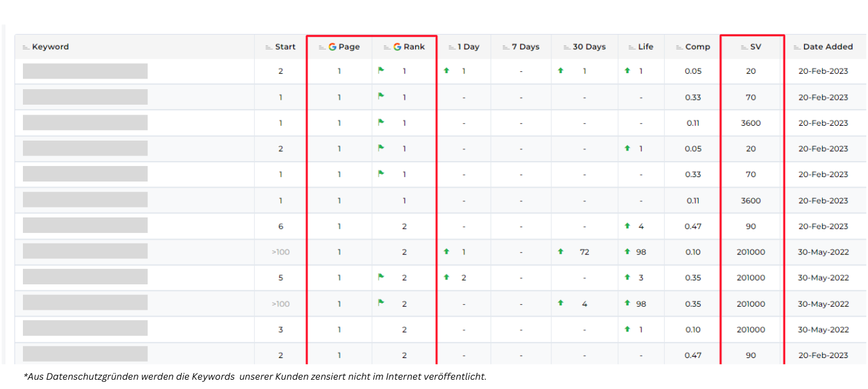Click the green flag in the first row
Screen dimensions: 868x389
(x=381, y=71)
